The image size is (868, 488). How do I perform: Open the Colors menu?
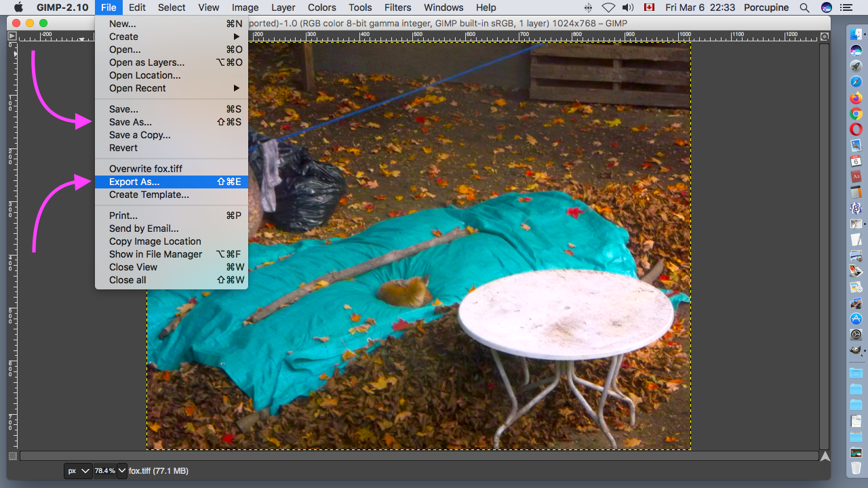[x=321, y=7]
